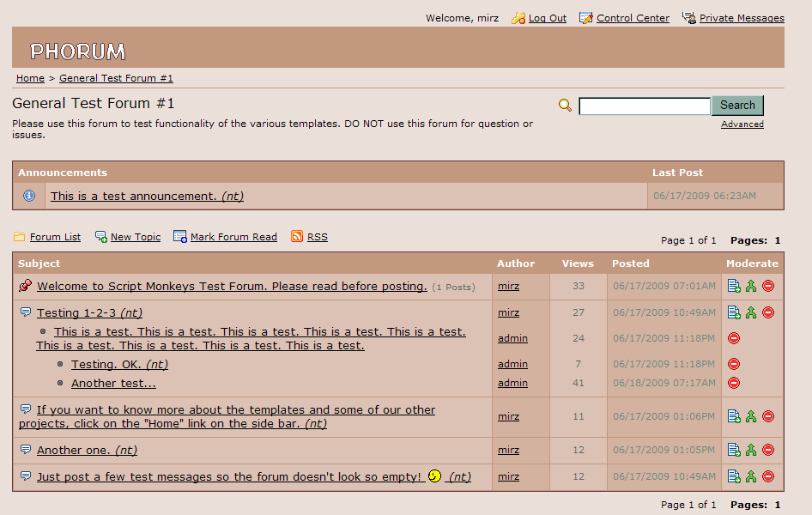Open Welcome to Script Monkeys Test Forum topic

pyautogui.click(x=232, y=286)
